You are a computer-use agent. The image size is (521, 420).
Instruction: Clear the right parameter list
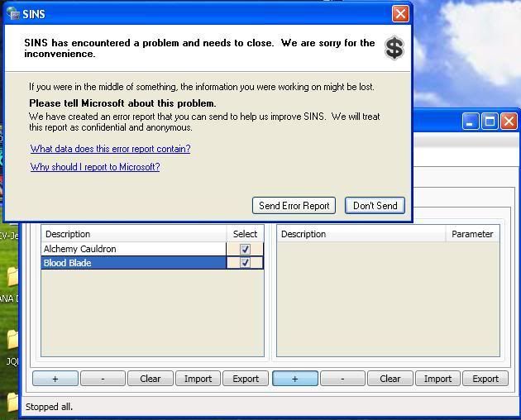click(x=390, y=379)
